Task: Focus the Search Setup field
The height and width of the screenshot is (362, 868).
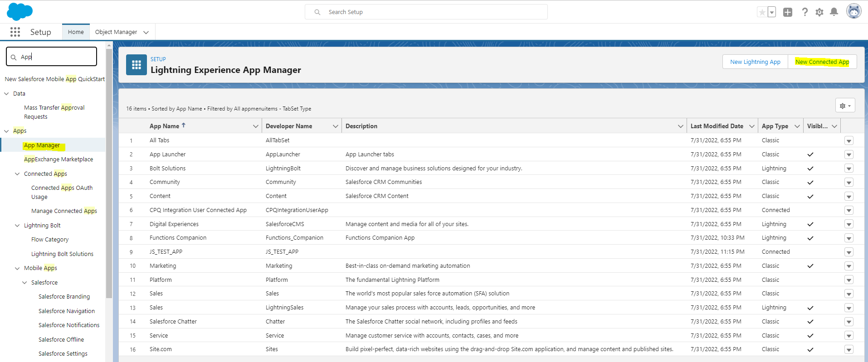Action: click(x=426, y=12)
